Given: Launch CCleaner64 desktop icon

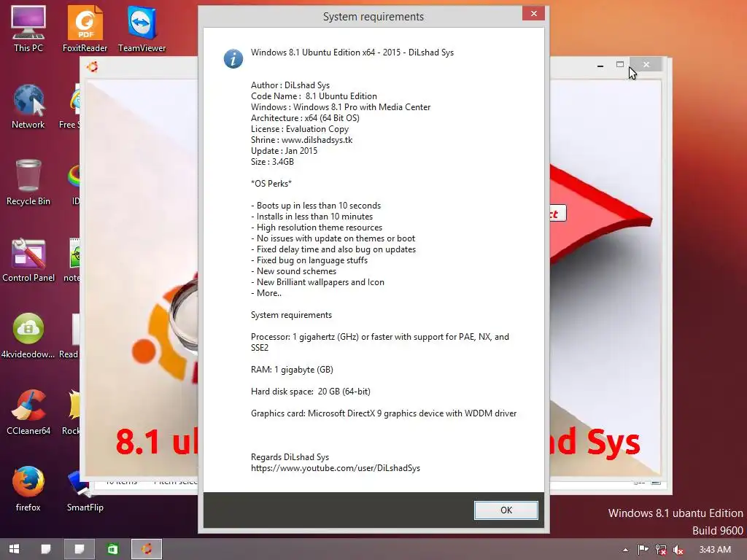Looking at the screenshot, I should (28, 413).
